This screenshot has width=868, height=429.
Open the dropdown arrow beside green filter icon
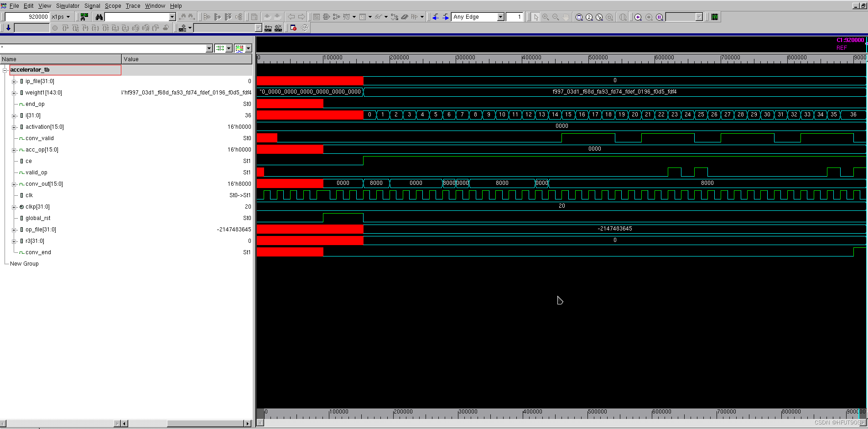(x=229, y=48)
